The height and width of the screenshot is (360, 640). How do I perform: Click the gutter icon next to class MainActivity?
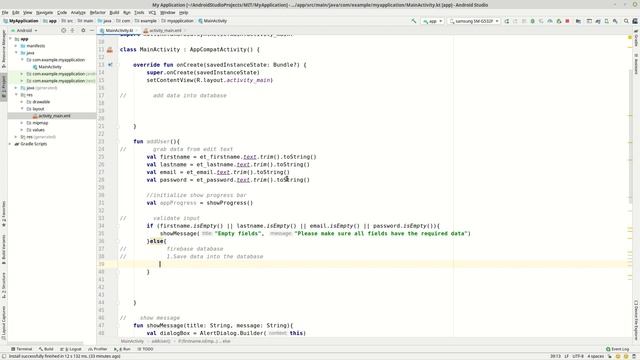click(x=110, y=50)
